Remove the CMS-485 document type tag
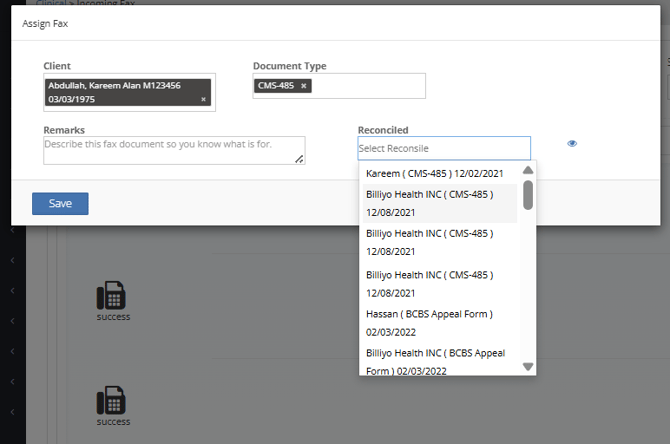The height and width of the screenshot is (444, 670). [x=304, y=86]
